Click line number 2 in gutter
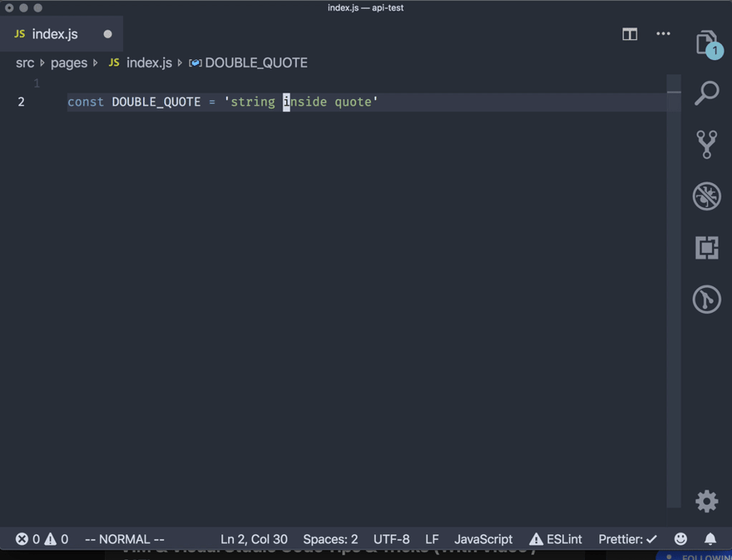The image size is (732, 560). (x=21, y=102)
